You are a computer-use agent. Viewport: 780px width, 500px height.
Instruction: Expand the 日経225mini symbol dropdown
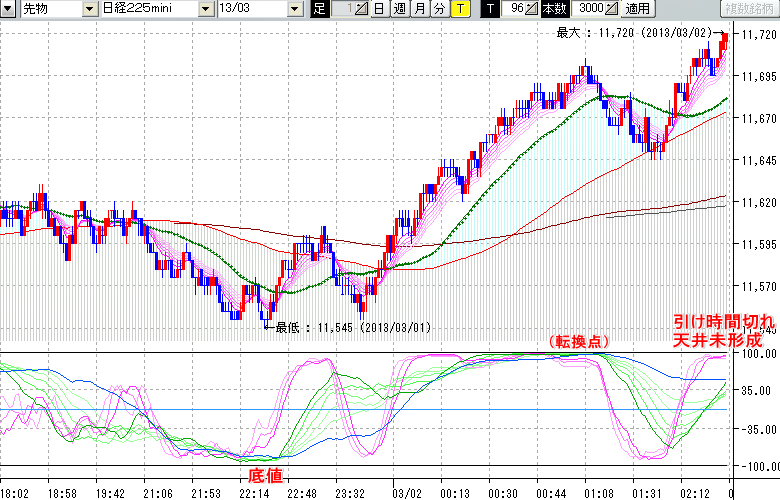click(207, 9)
